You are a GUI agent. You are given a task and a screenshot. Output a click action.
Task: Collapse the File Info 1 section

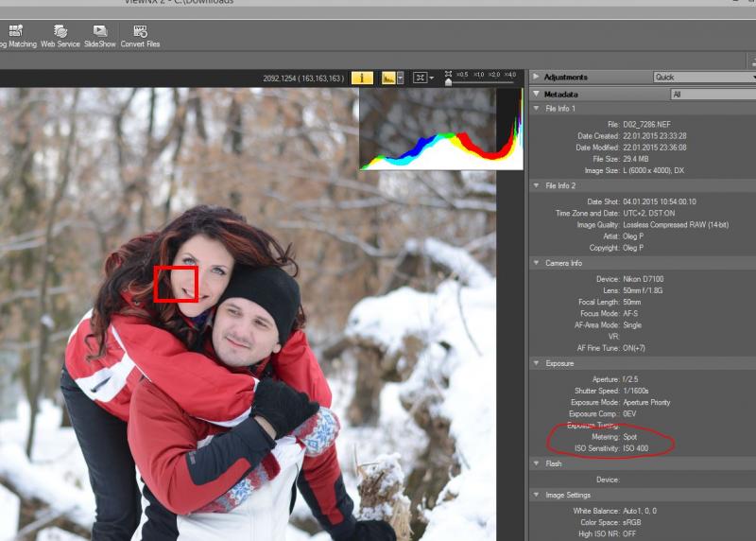(x=536, y=109)
